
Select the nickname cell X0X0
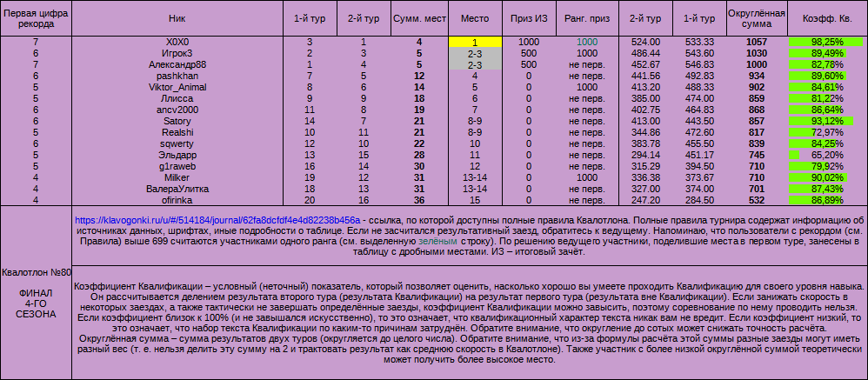pyautogui.click(x=177, y=42)
